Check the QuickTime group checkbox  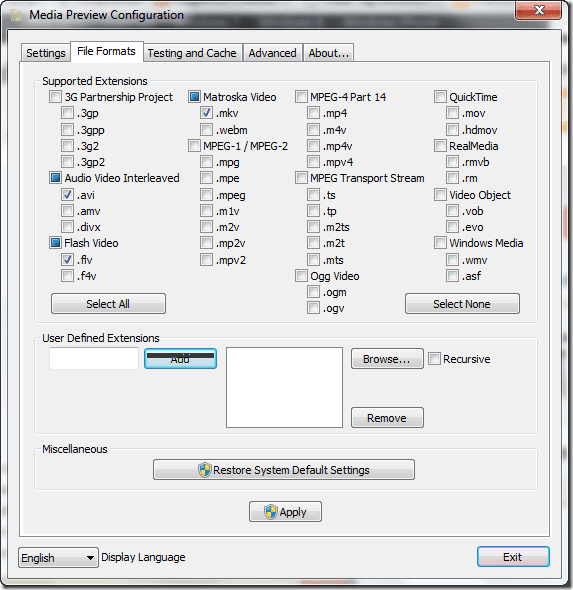(x=440, y=97)
